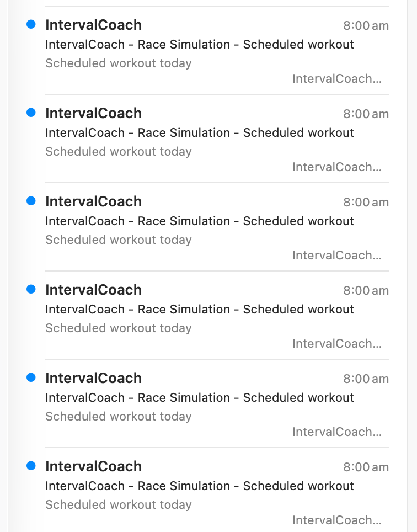Click the truncated IntervalCoach mailbox label on first email

(x=336, y=78)
